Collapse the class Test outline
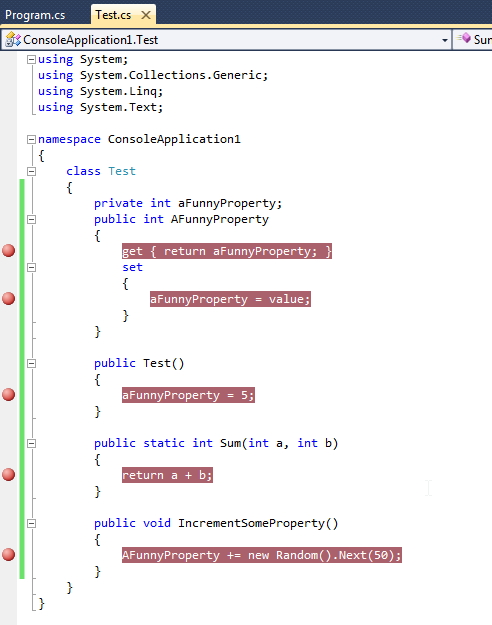 (x=31, y=171)
